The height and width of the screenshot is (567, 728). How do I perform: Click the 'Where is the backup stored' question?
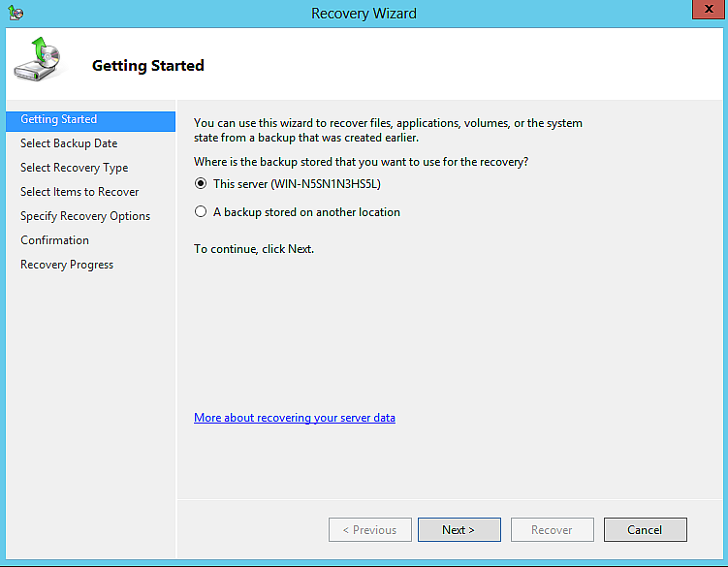[361, 162]
